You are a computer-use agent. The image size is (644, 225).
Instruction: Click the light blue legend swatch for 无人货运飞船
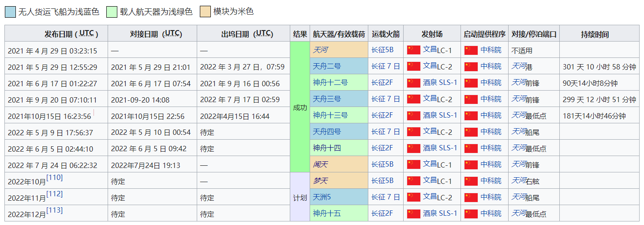click(x=10, y=12)
